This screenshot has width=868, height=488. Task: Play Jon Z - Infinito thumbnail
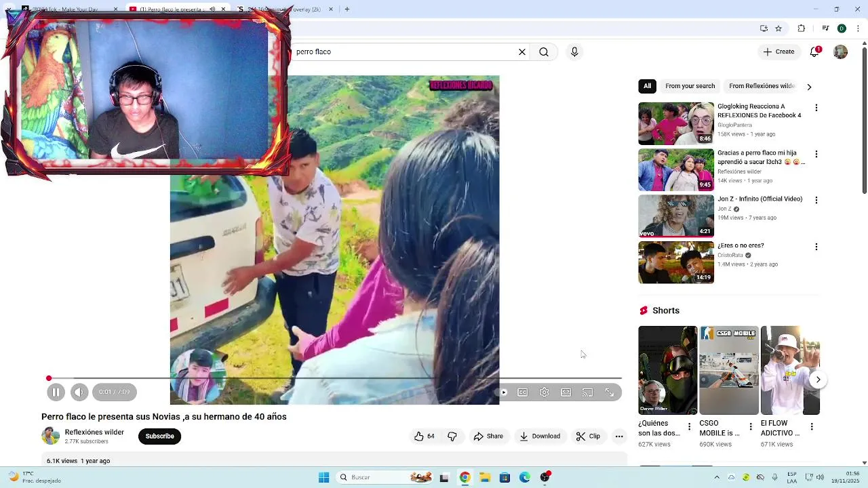(x=676, y=216)
